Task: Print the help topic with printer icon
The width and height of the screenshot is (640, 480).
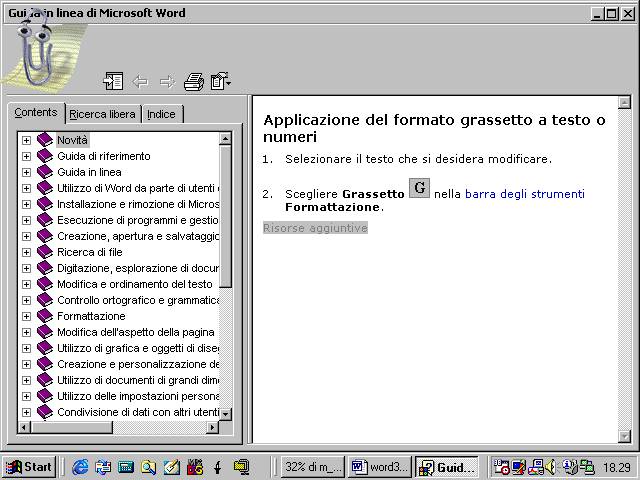Action: [x=194, y=82]
